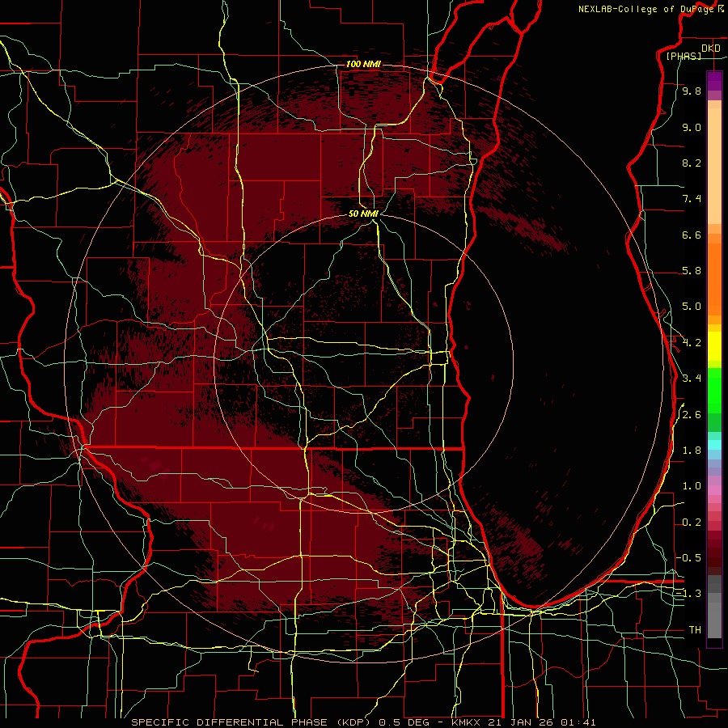Click the 3.4 legend value
Viewport: 728px width, 728px height.
coord(692,379)
